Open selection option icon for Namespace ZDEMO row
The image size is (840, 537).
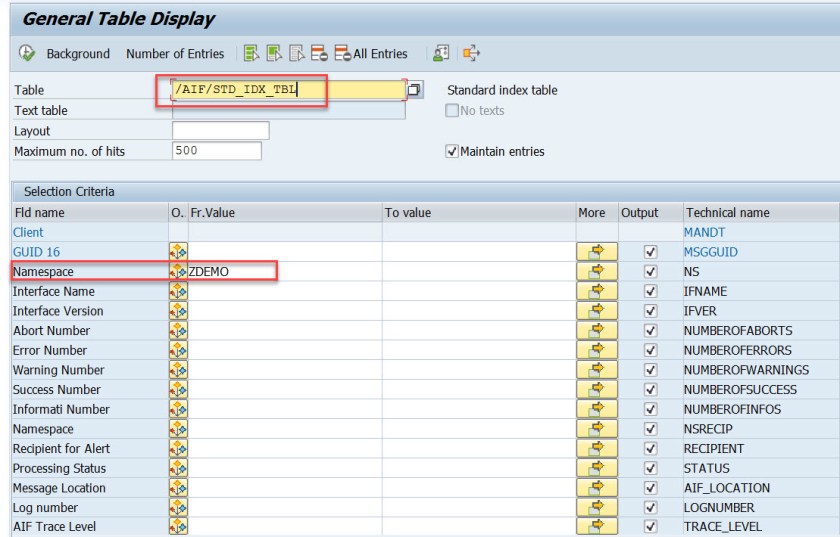click(x=179, y=272)
